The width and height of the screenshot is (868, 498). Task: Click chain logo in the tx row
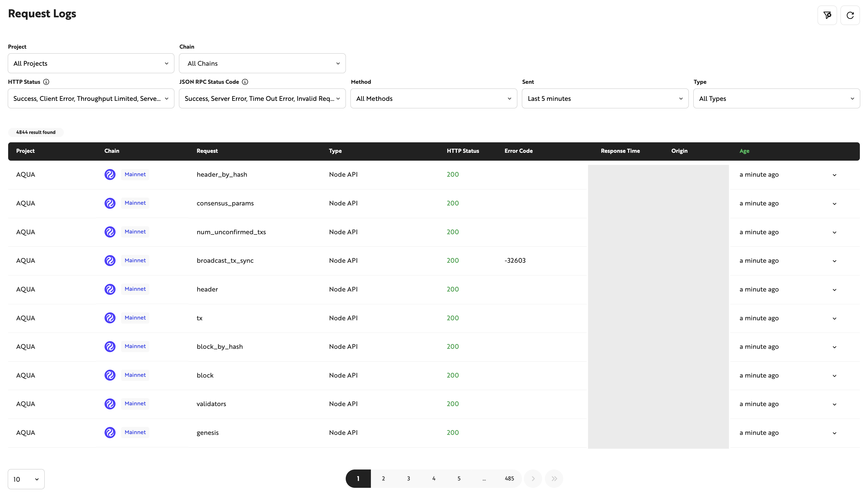(110, 318)
